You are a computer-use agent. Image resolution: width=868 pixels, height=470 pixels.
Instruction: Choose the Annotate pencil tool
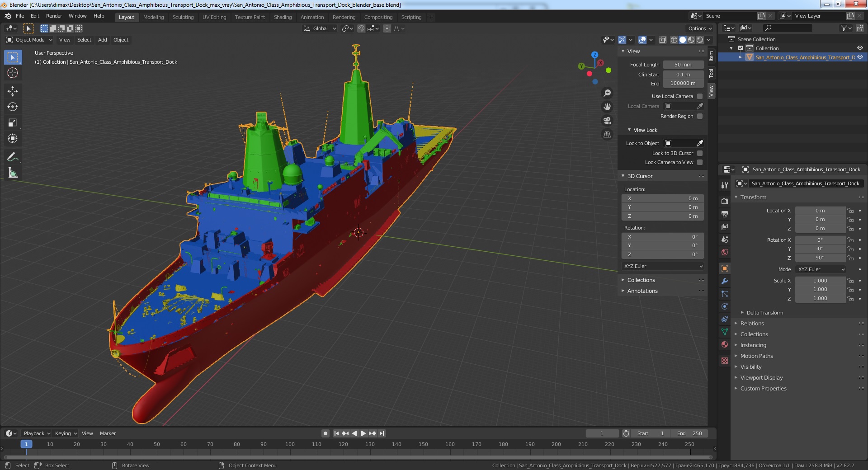[13, 157]
